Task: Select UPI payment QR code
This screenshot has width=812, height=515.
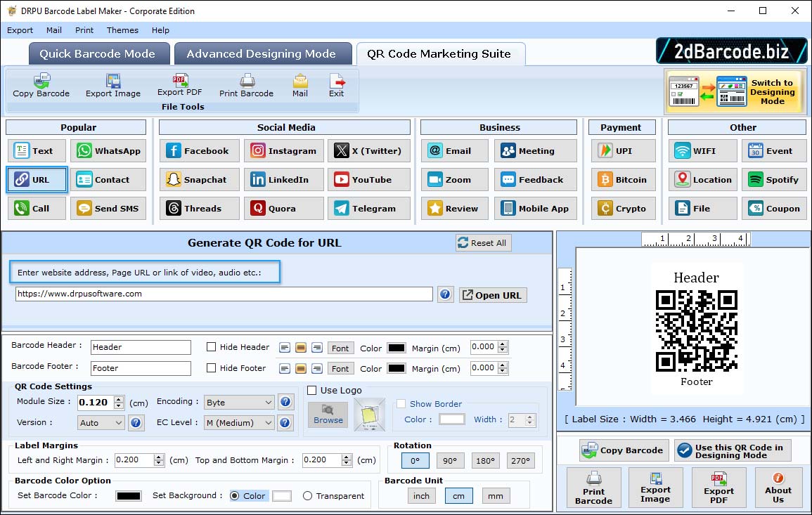Action: [x=623, y=150]
